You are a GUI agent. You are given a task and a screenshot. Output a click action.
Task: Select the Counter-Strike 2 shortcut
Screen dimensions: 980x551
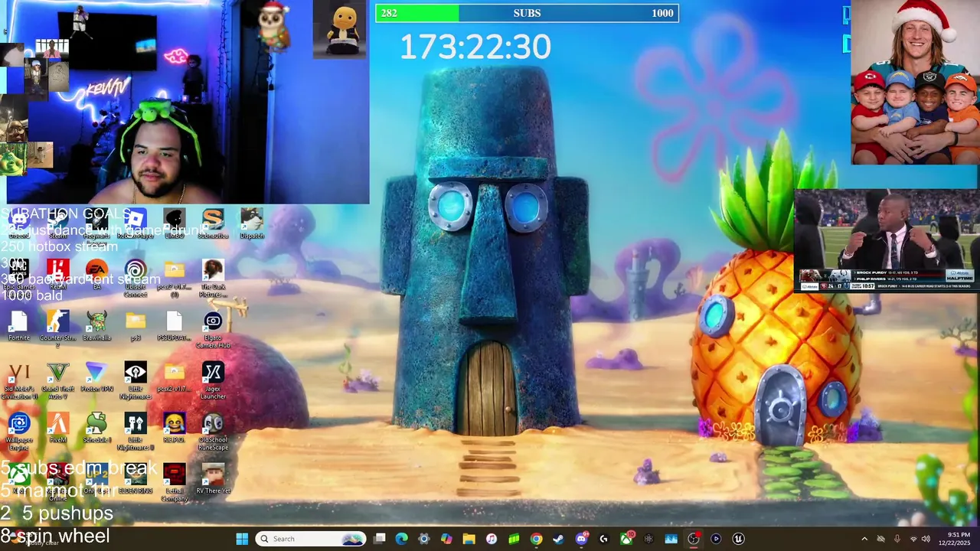pos(57,329)
